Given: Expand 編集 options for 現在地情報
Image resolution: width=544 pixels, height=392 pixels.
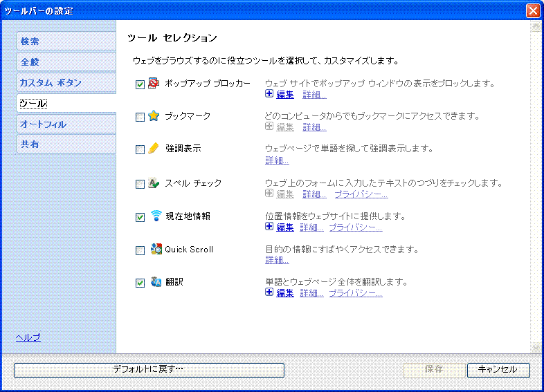Looking at the screenshot, I should pyautogui.click(x=270, y=227).
